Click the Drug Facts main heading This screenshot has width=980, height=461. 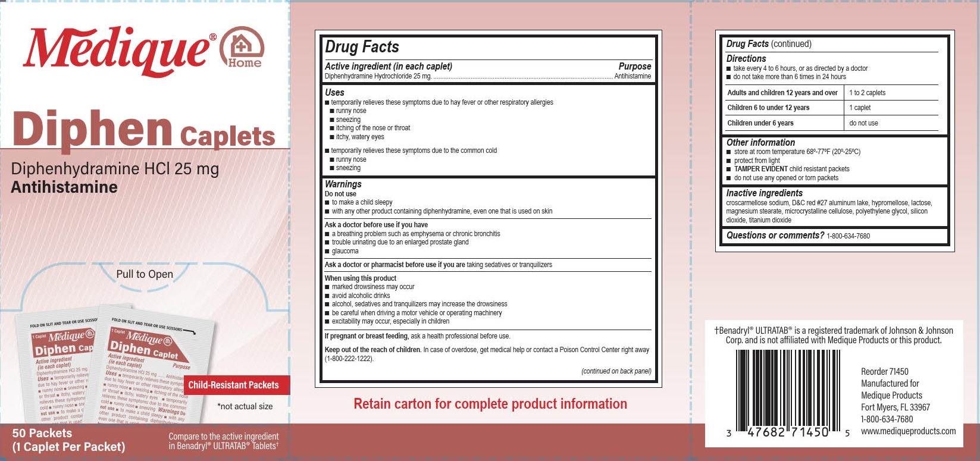coord(362,47)
